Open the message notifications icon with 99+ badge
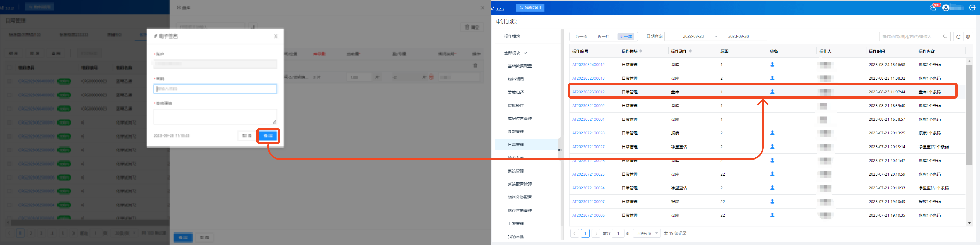This screenshot has height=245, width=980. point(933,7)
